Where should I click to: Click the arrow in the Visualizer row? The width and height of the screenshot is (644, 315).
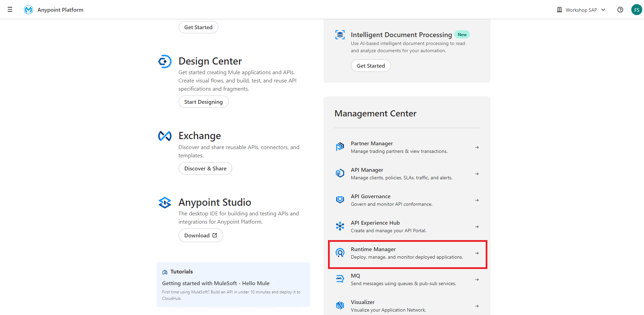point(477,306)
